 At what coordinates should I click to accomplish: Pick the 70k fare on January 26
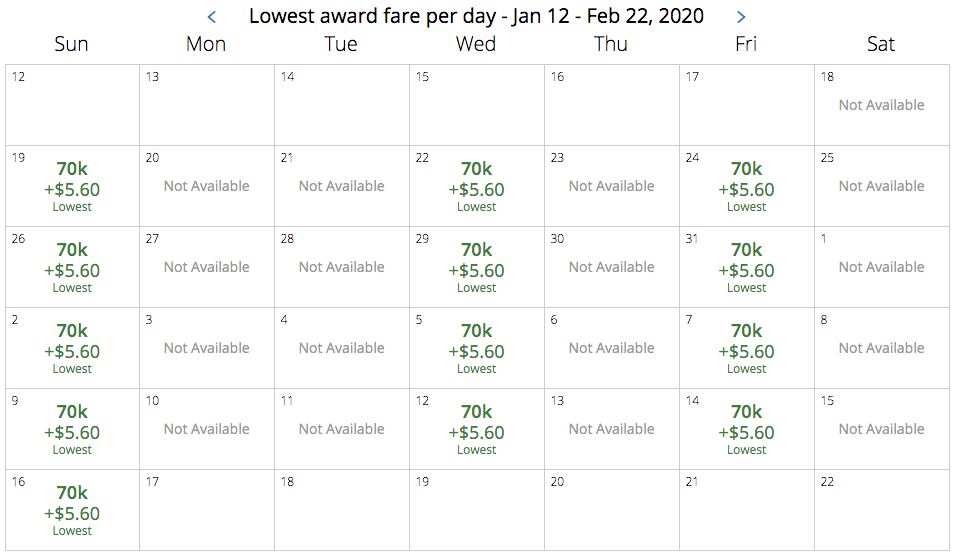pos(72,268)
